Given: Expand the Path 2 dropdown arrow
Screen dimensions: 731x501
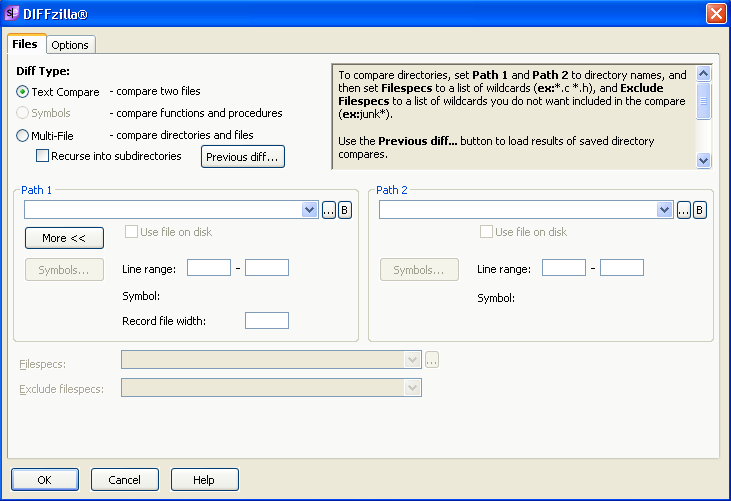Looking at the screenshot, I should coord(664,210).
